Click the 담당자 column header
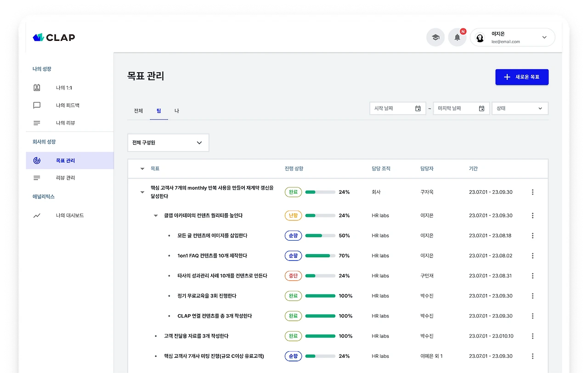Viewport: 588px width, 373px height. [427, 169]
